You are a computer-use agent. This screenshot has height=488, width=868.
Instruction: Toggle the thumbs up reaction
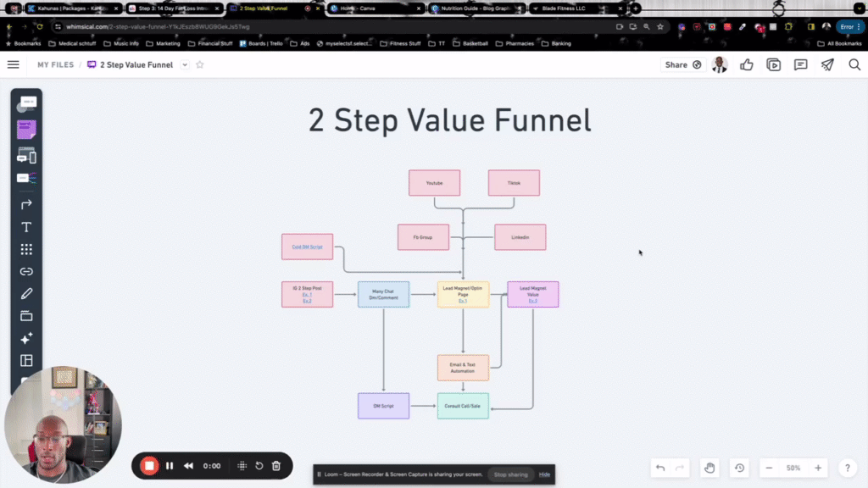pyautogui.click(x=746, y=64)
